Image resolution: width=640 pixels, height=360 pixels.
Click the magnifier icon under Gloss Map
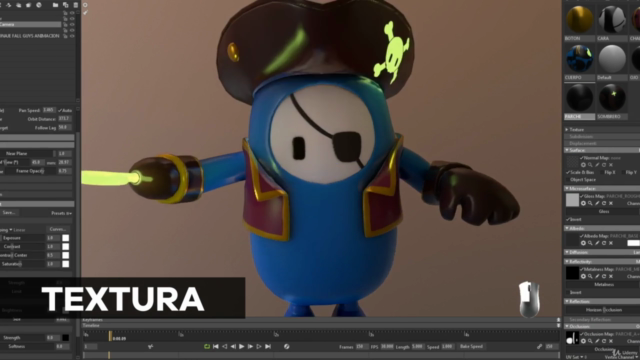pos(590,203)
